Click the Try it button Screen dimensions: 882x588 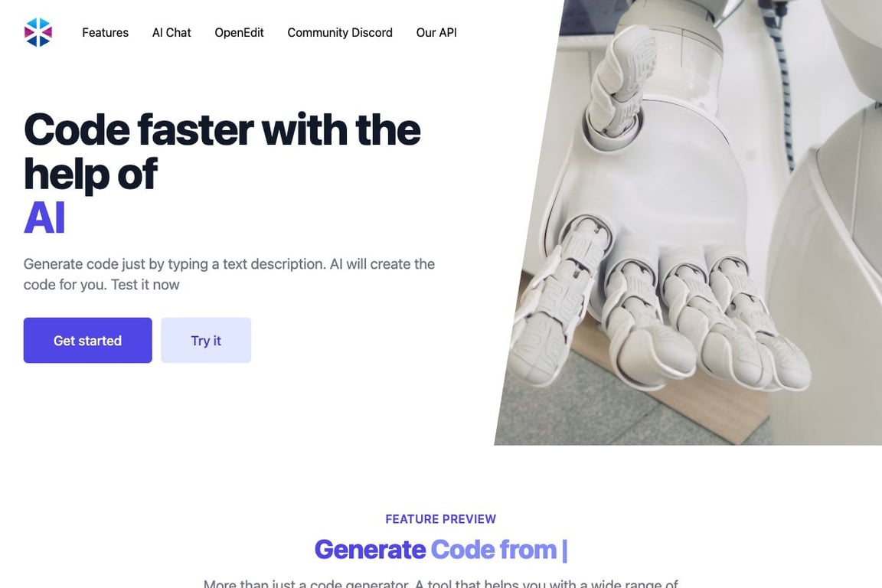(206, 341)
